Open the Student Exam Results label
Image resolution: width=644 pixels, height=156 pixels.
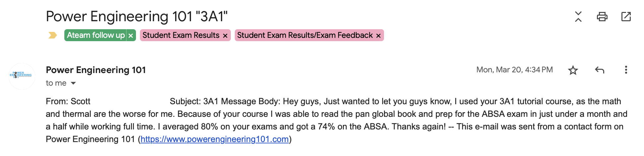pyautogui.click(x=181, y=35)
